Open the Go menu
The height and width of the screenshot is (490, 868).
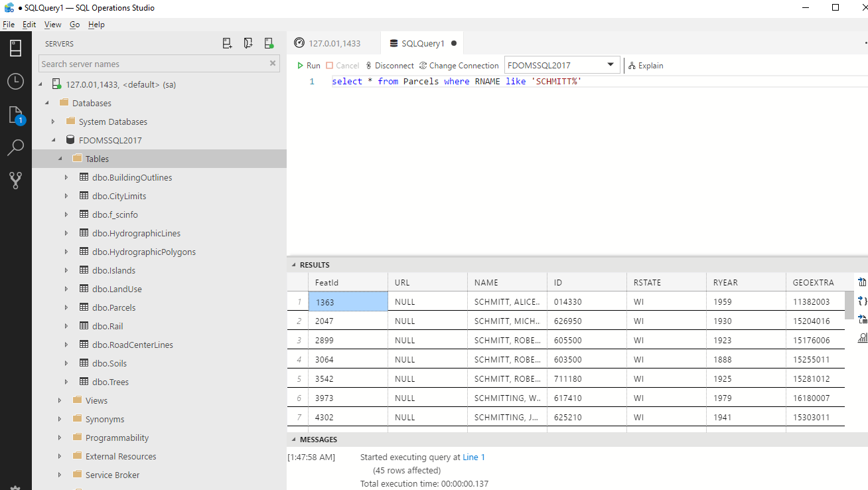[74, 25]
